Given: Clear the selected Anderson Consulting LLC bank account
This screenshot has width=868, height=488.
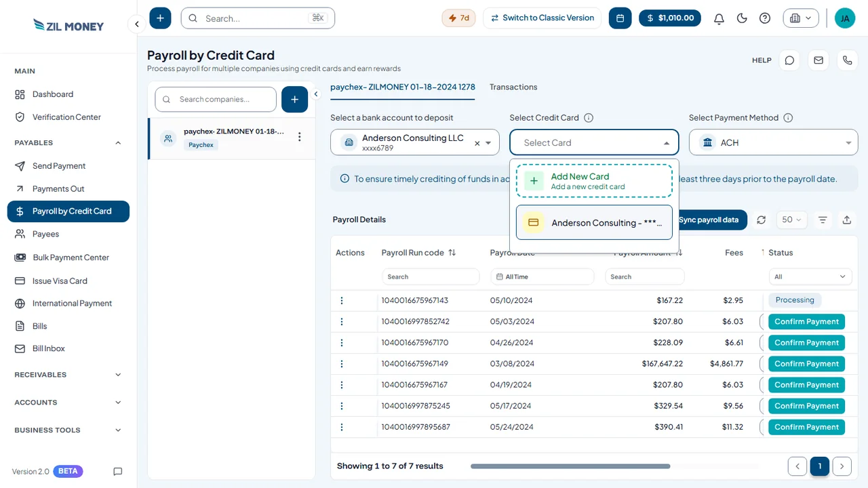Looking at the screenshot, I should (477, 143).
